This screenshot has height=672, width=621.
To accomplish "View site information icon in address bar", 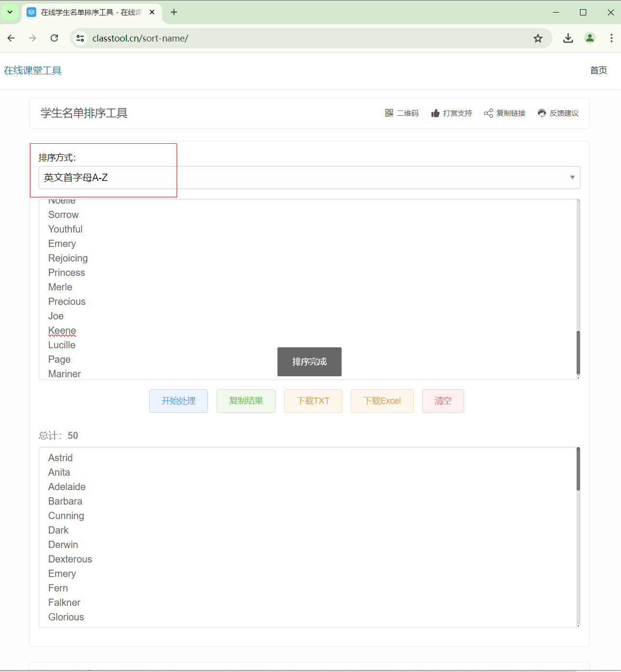I will click(x=81, y=38).
